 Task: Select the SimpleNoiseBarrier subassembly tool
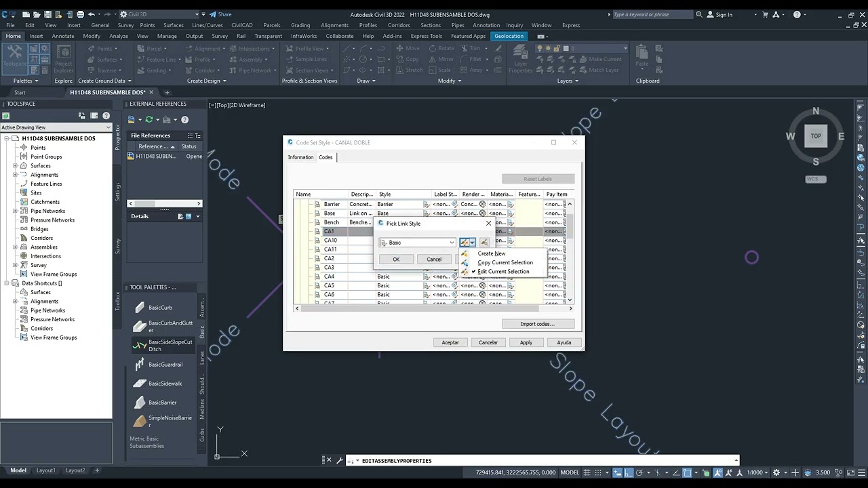163,422
